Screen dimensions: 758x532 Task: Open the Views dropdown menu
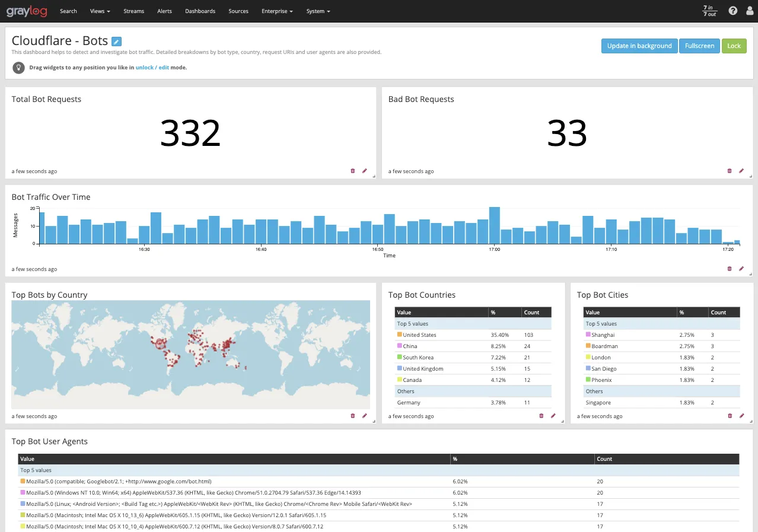(x=99, y=11)
